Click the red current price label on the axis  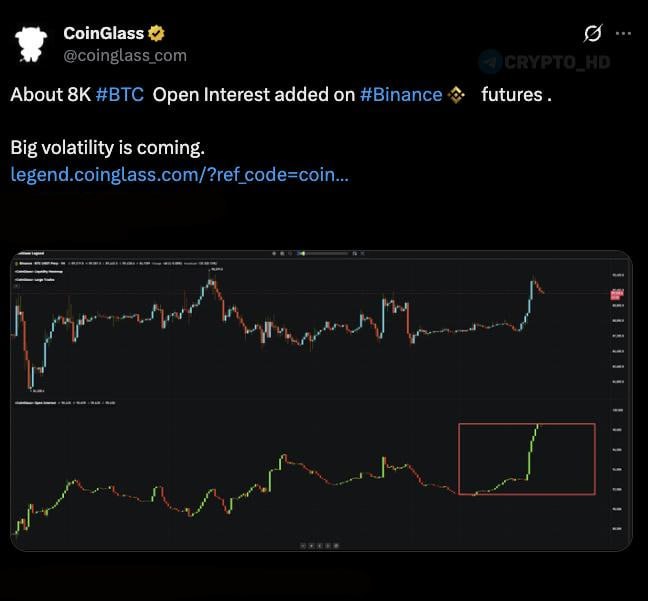pos(616,293)
